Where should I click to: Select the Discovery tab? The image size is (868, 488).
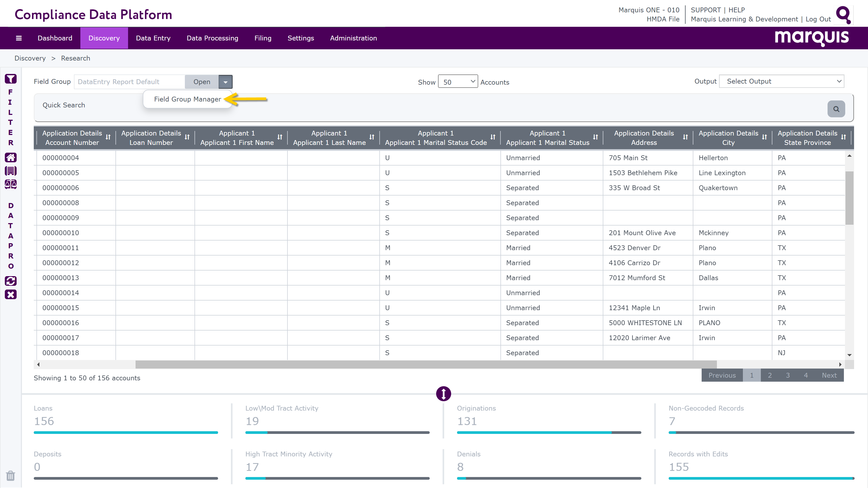click(104, 38)
